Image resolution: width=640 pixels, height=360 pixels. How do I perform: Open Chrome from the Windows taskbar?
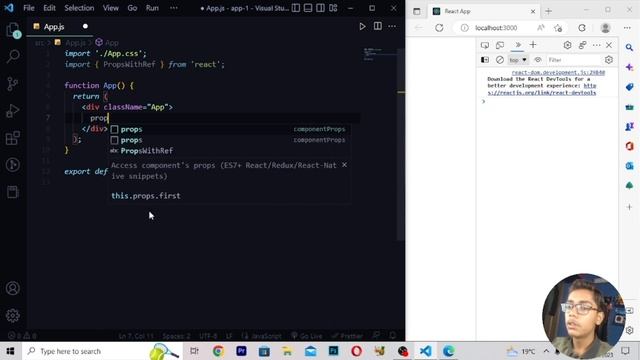(218, 351)
